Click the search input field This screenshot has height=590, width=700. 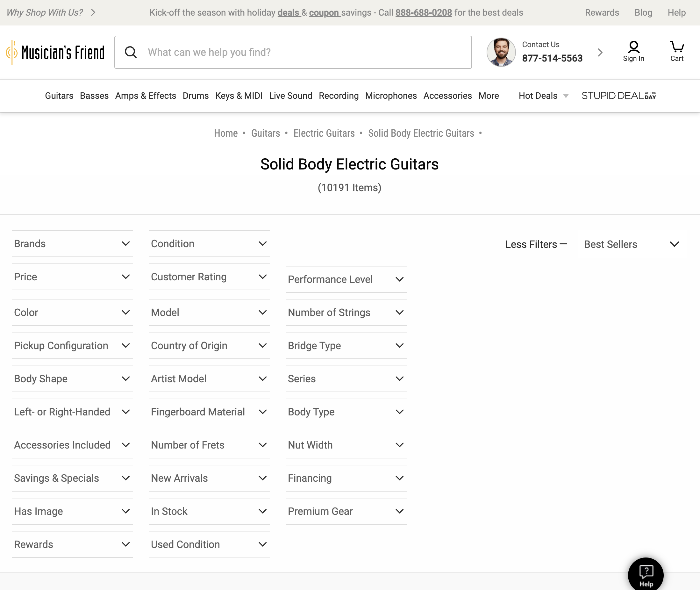(294, 52)
